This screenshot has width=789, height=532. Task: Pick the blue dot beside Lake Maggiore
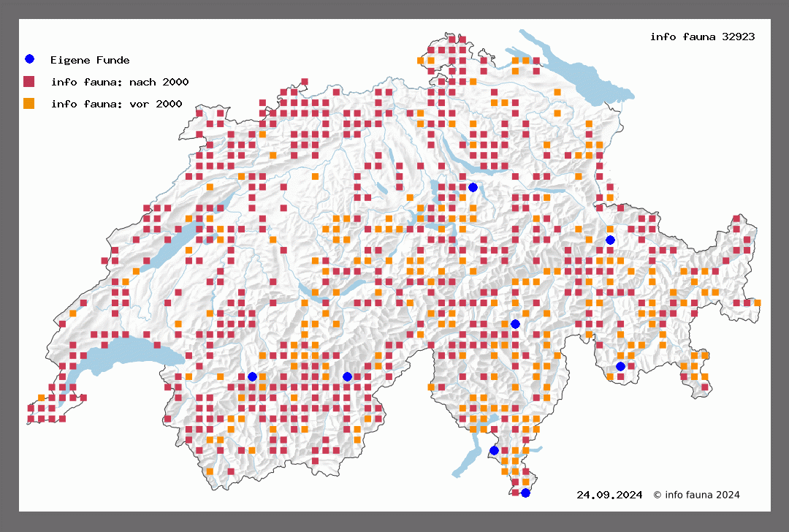click(494, 450)
